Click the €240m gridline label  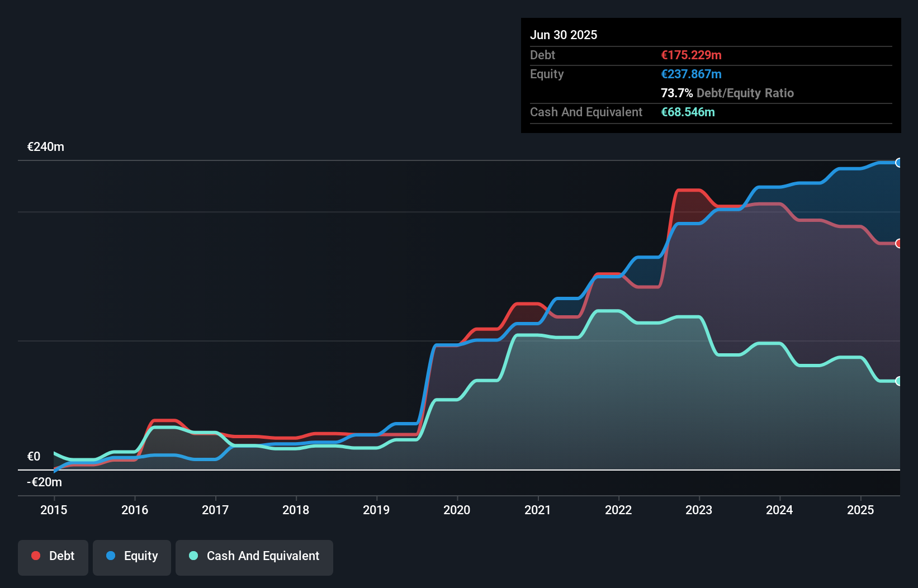click(45, 146)
